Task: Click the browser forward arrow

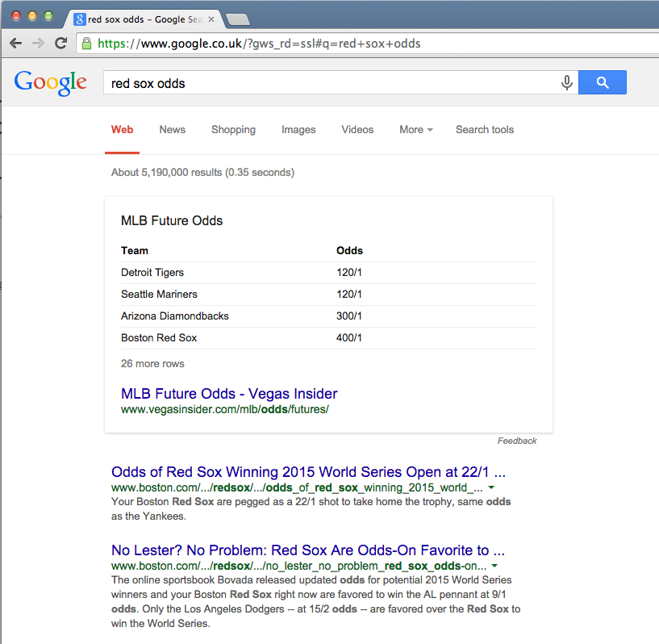Action: tap(38, 44)
